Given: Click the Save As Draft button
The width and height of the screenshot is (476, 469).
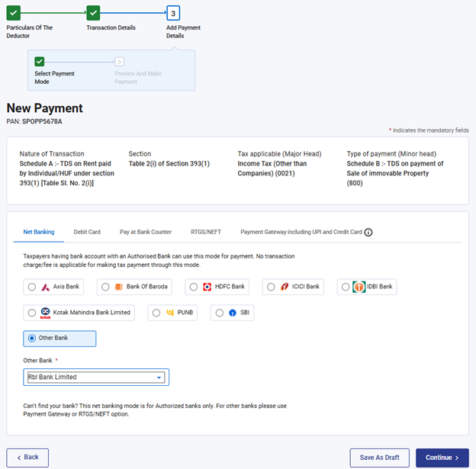Looking at the screenshot, I should pos(379,458).
